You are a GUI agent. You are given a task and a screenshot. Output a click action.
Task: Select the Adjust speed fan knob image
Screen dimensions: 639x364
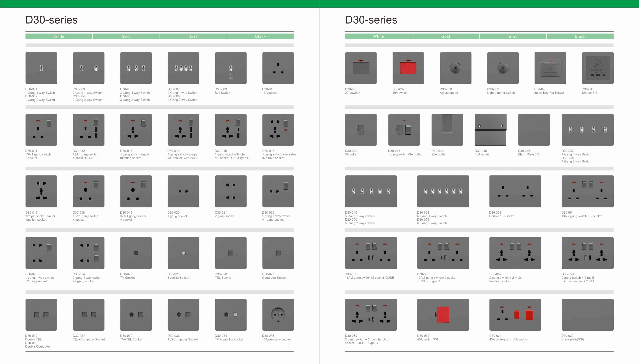point(456,68)
